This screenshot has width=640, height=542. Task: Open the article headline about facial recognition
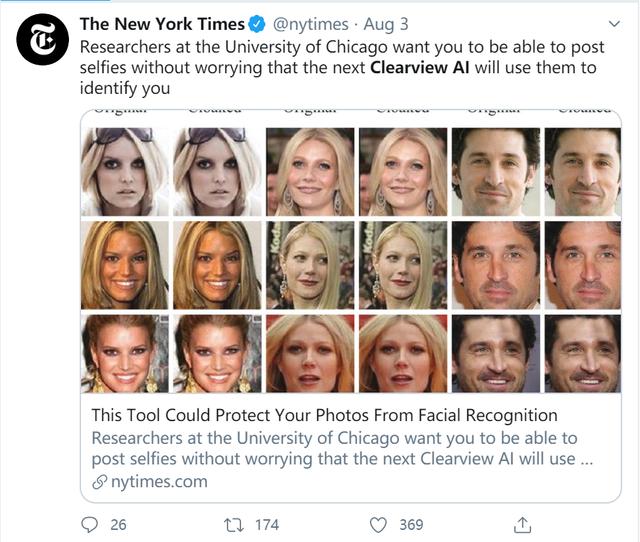(x=324, y=415)
